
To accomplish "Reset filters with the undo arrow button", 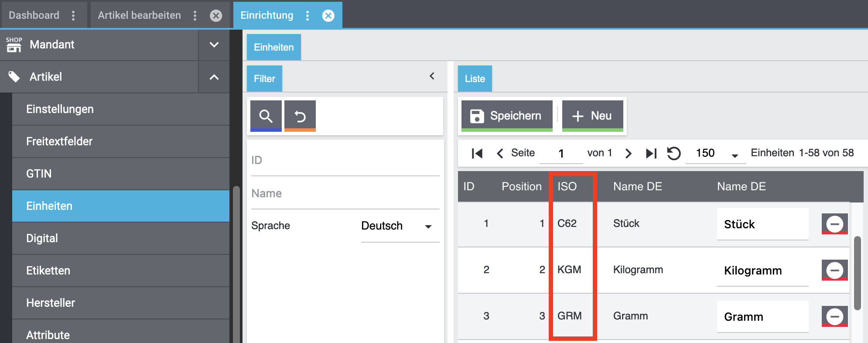I will pos(300,116).
